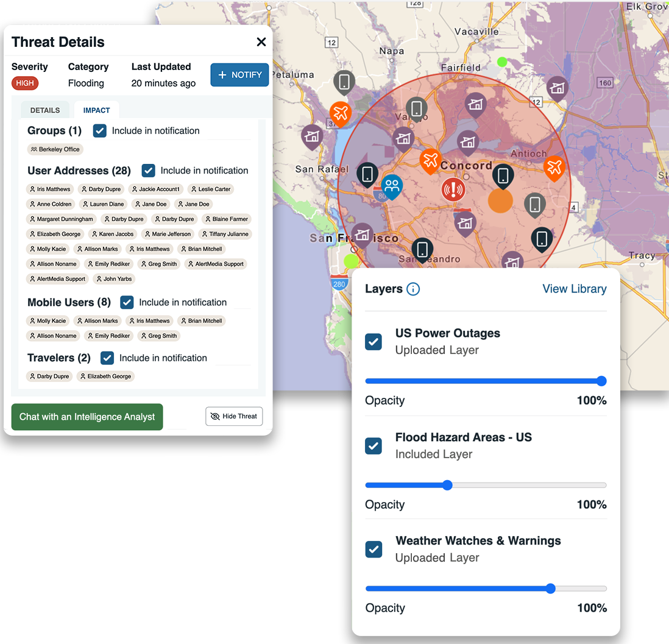The width and height of the screenshot is (669, 644).
Task: Click the orange airplane icon near Highway 4
Action: click(x=555, y=169)
